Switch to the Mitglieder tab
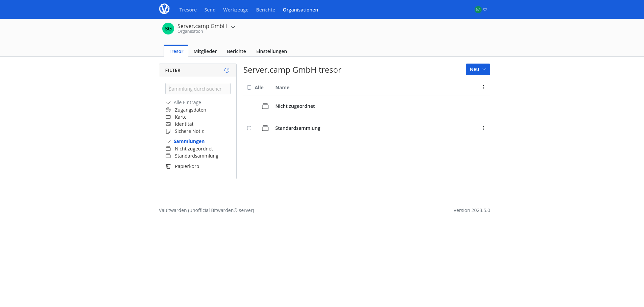Image resolution: width=644 pixels, height=307 pixels. [x=205, y=51]
